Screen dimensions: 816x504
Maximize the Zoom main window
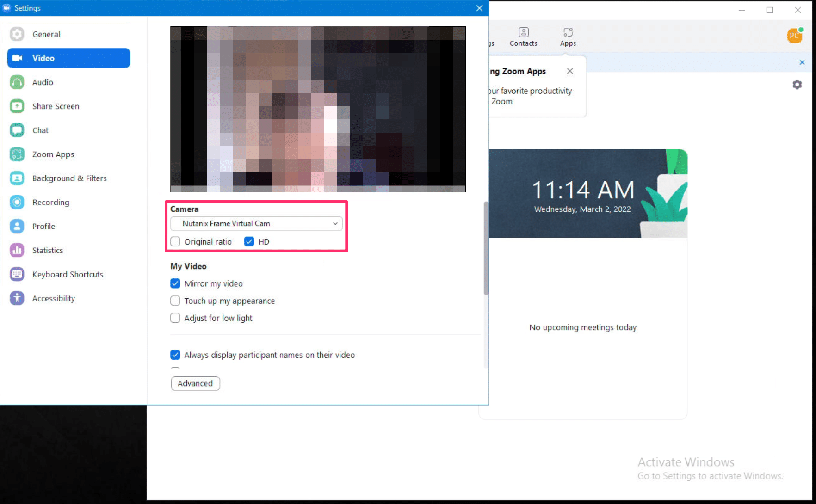coord(770,10)
